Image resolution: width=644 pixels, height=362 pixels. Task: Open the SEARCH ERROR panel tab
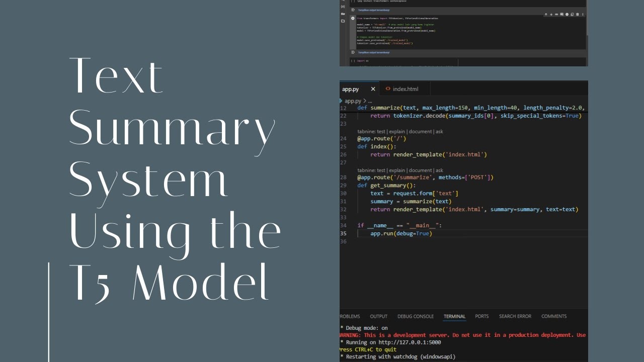coord(515,316)
